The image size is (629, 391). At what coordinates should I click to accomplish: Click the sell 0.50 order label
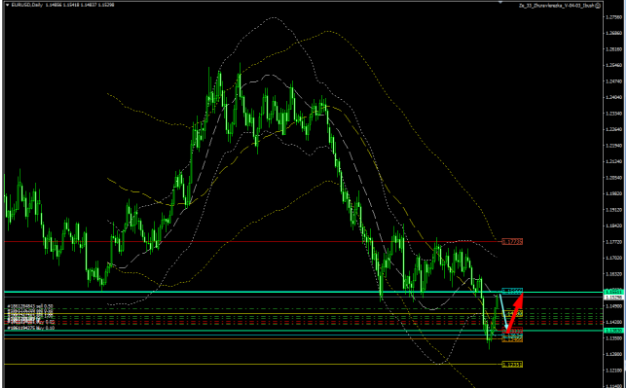30,306
